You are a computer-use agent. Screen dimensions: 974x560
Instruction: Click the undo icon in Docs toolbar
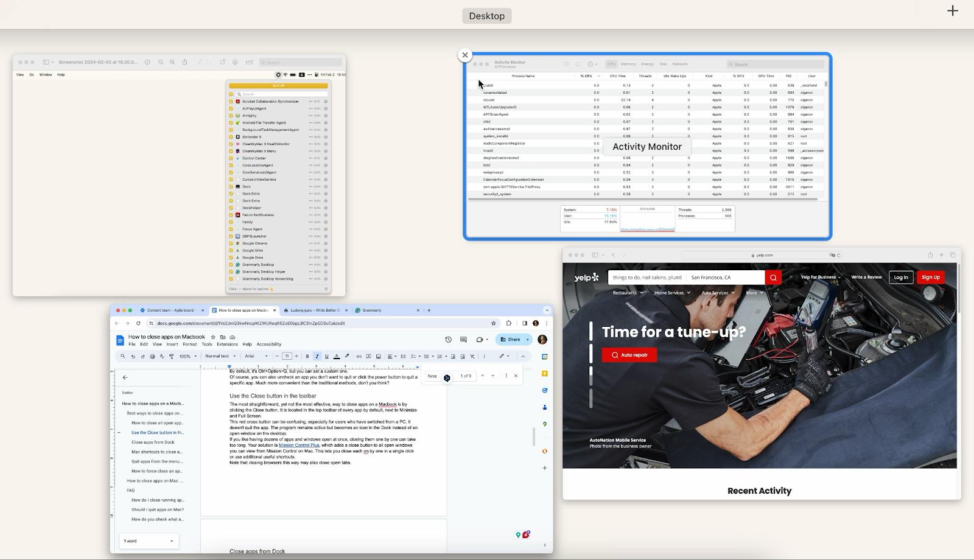tap(133, 356)
